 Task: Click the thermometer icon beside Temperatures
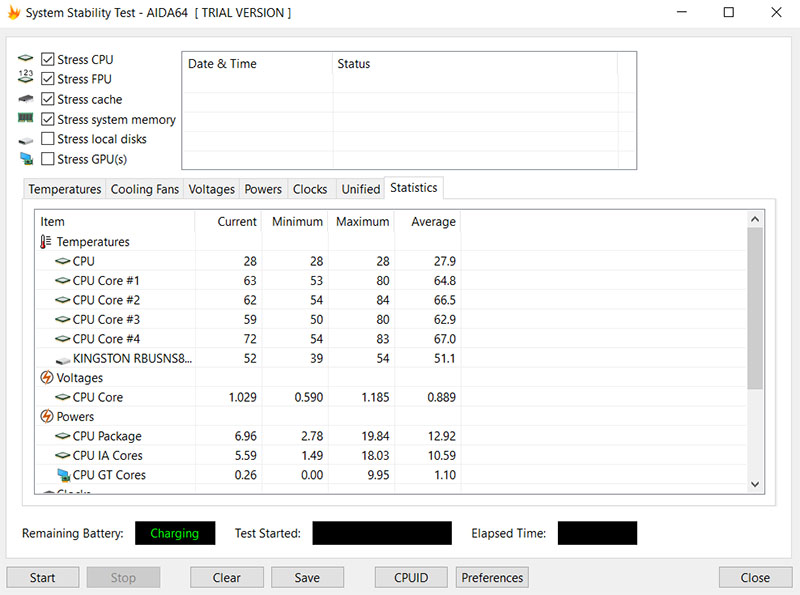tap(46, 242)
